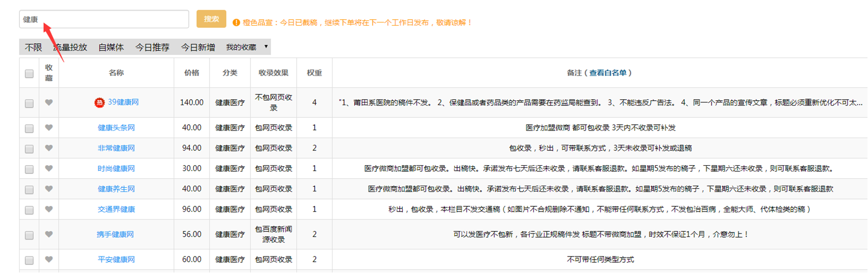Click the orange 搜索 button
Image resolution: width=868 pixels, height=273 pixels.
coord(211,19)
